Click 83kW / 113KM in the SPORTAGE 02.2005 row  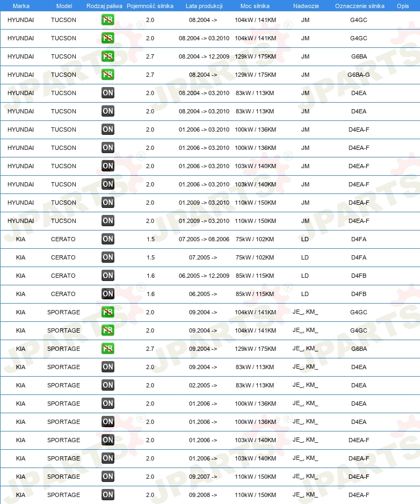coord(255,385)
